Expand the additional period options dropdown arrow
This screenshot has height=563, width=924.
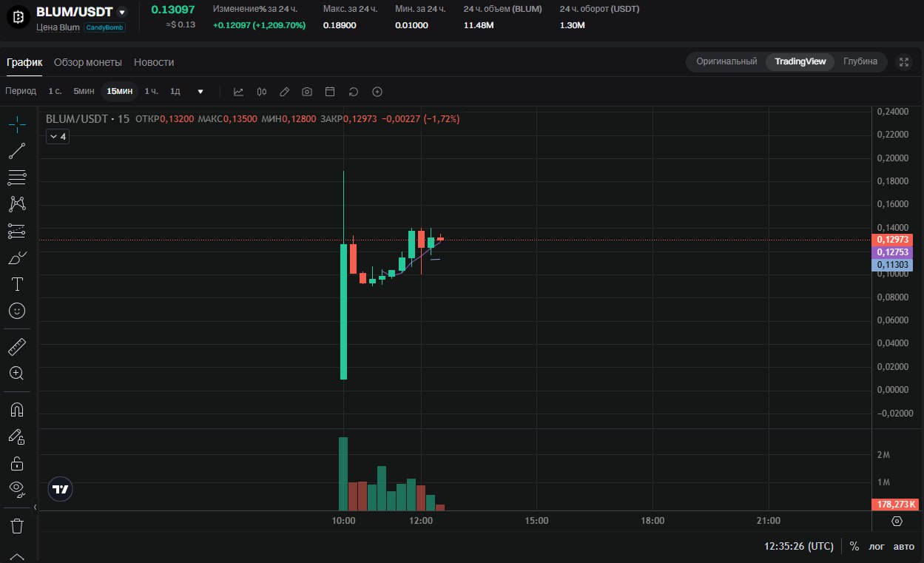coord(200,92)
